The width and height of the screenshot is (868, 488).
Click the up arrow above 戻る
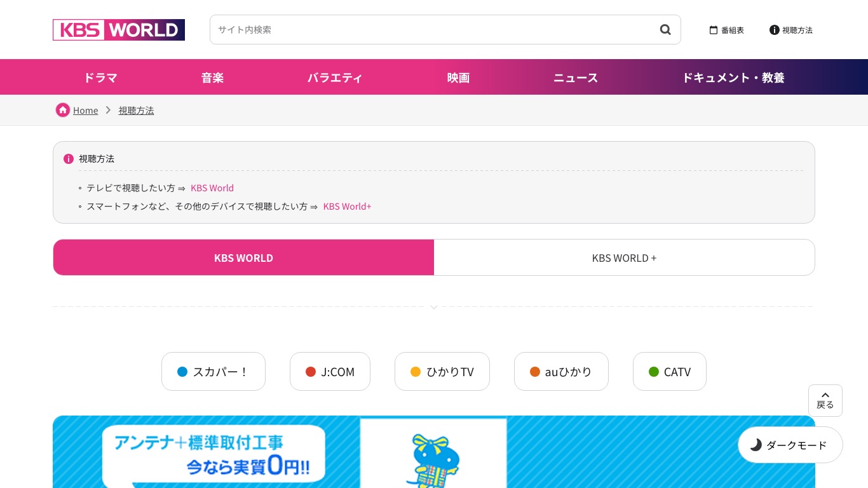tap(825, 395)
